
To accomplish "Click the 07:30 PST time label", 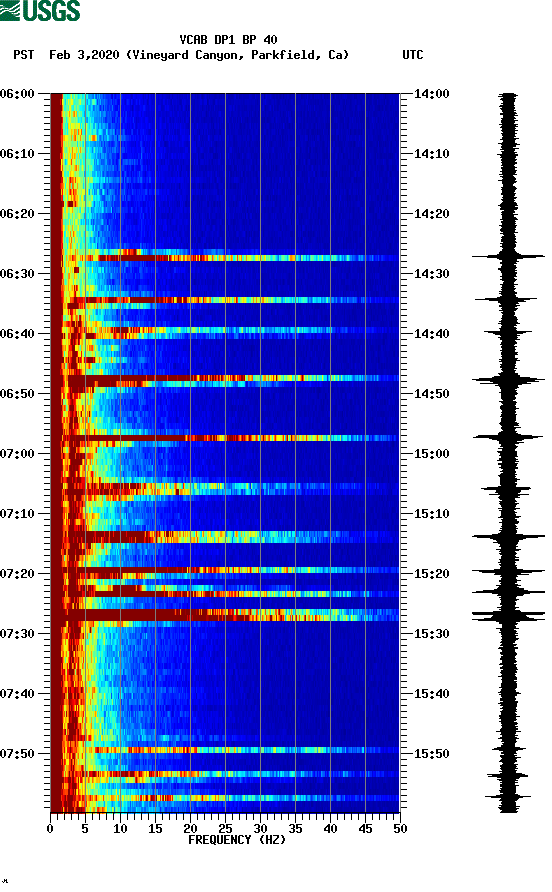I will [x=17, y=634].
